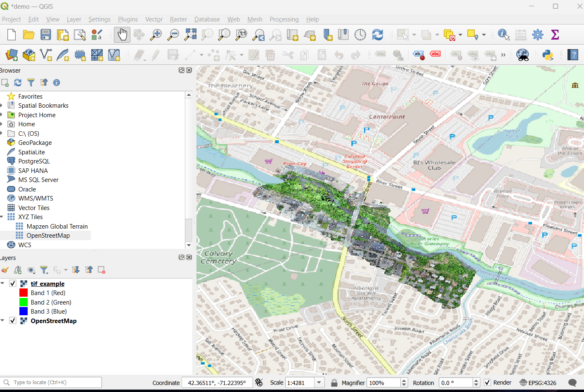Open the Select Features tool dropdown arrow

click(x=414, y=35)
